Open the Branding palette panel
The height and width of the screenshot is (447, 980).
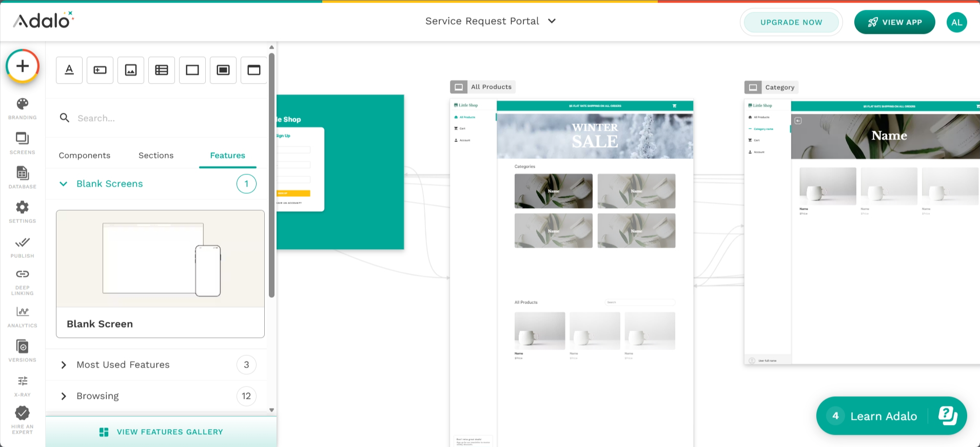click(x=23, y=109)
